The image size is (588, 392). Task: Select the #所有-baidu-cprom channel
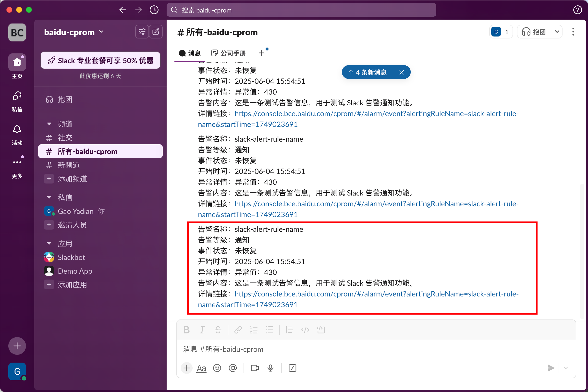[100, 151]
